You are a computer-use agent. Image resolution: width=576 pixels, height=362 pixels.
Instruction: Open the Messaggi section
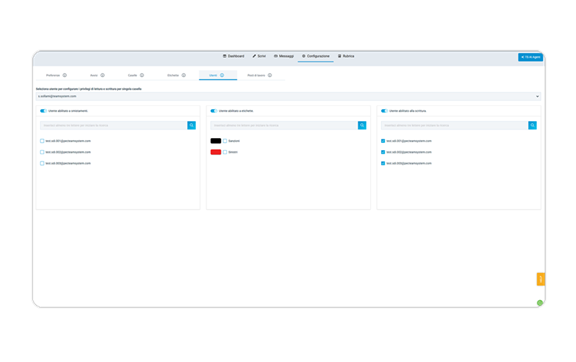[284, 56]
